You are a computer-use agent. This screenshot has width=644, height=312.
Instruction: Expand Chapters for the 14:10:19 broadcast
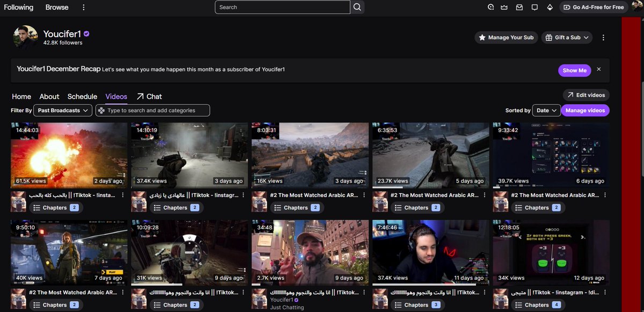pyautogui.click(x=176, y=208)
